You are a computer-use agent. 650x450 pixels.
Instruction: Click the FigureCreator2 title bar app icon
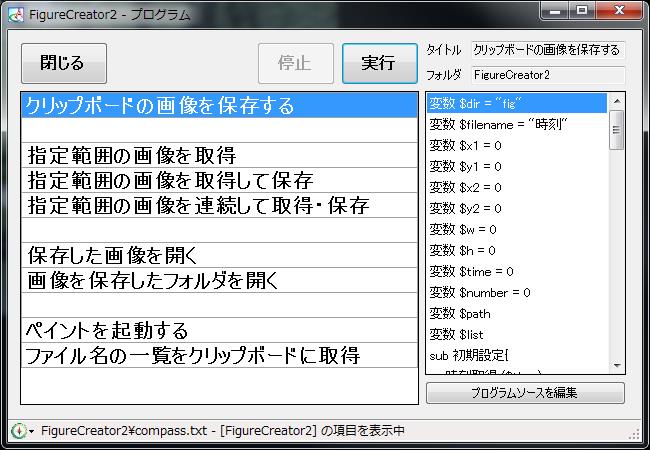click(x=14, y=15)
